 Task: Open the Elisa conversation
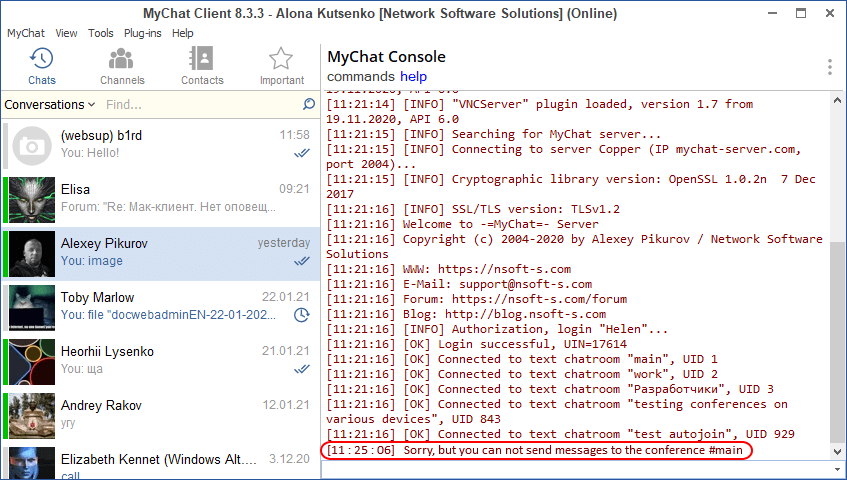pos(160,198)
